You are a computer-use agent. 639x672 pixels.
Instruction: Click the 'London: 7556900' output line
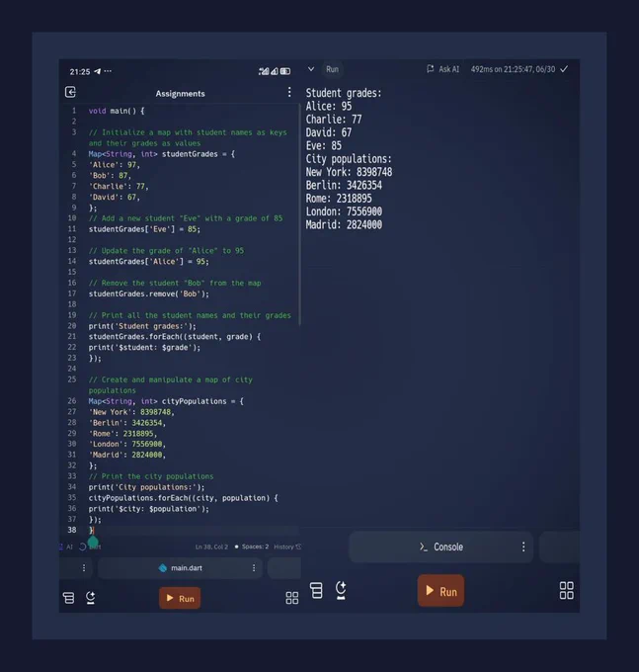[344, 211]
